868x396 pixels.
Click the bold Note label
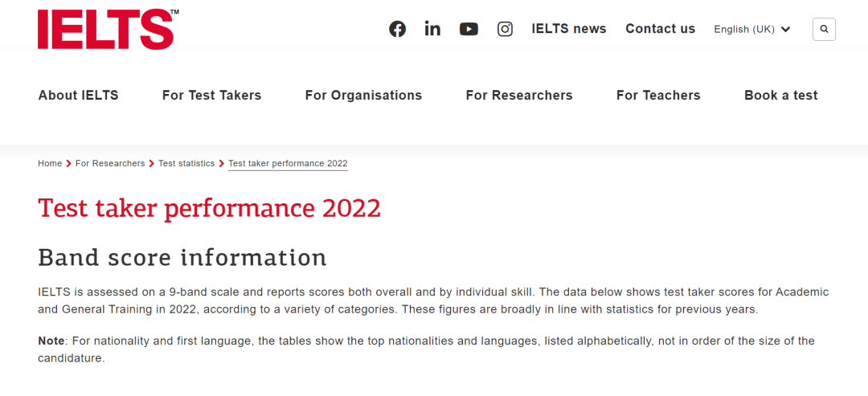click(51, 341)
